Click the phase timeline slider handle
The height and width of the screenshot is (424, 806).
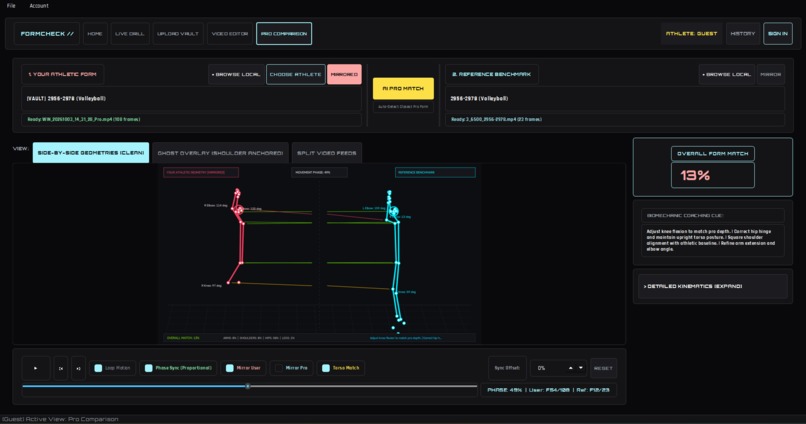[x=248, y=386]
